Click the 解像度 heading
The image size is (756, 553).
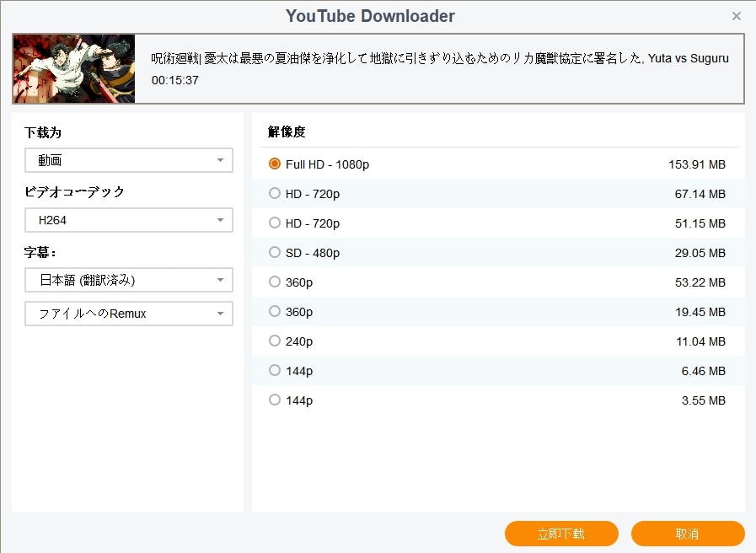click(287, 132)
